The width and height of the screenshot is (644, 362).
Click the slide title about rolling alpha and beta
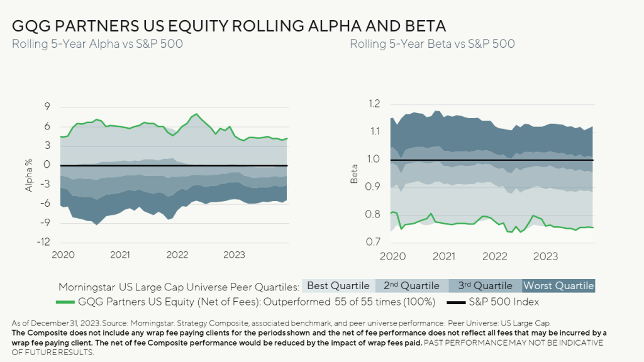point(229,26)
